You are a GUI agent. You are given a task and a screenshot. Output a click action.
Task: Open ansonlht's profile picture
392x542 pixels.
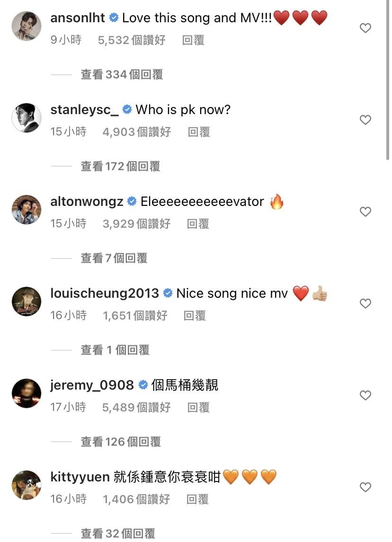coord(26,26)
